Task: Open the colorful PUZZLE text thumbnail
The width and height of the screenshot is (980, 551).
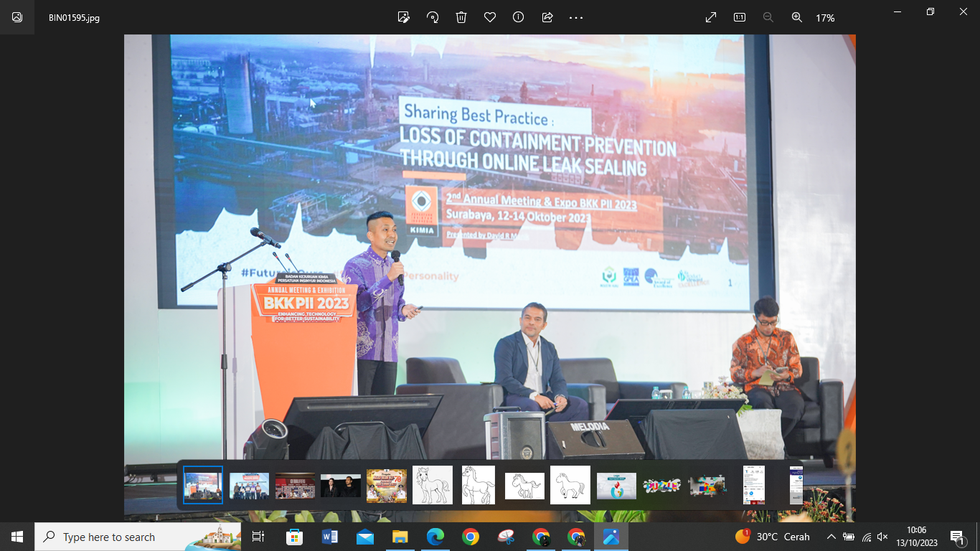Action: (662, 486)
